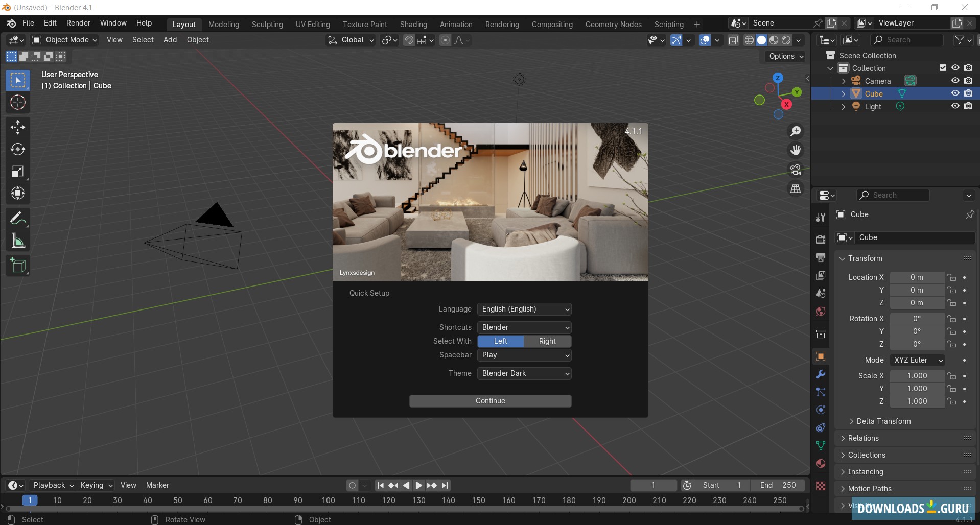
Task: Activate the Add Cube tool
Action: point(18,266)
